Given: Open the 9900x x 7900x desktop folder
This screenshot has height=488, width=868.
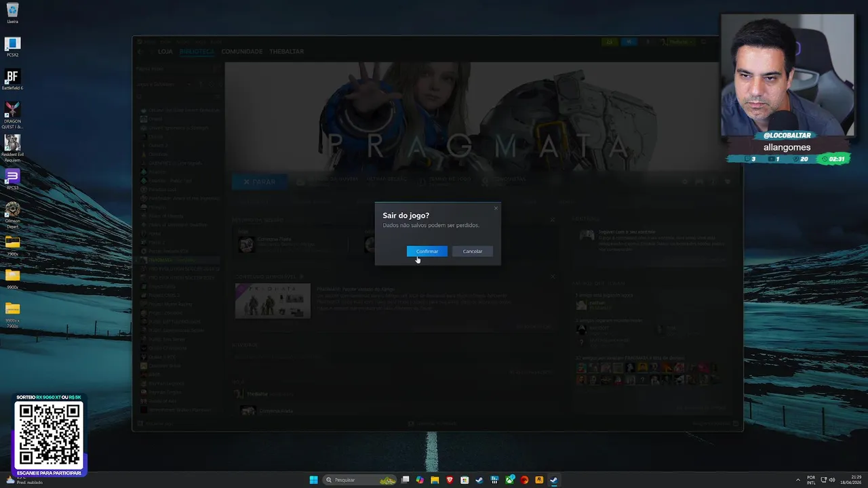Looking at the screenshot, I should (12, 314).
